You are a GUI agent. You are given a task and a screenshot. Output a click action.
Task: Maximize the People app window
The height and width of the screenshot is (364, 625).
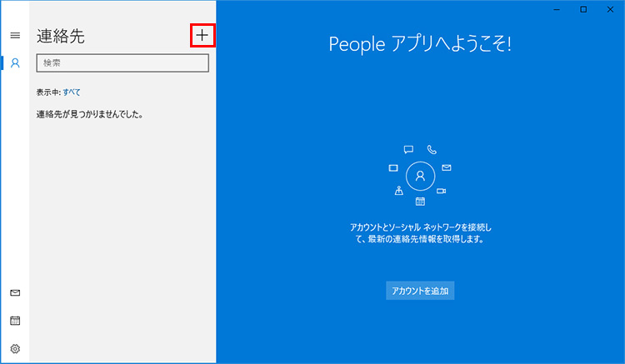pyautogui.click(x=583, y=9)
